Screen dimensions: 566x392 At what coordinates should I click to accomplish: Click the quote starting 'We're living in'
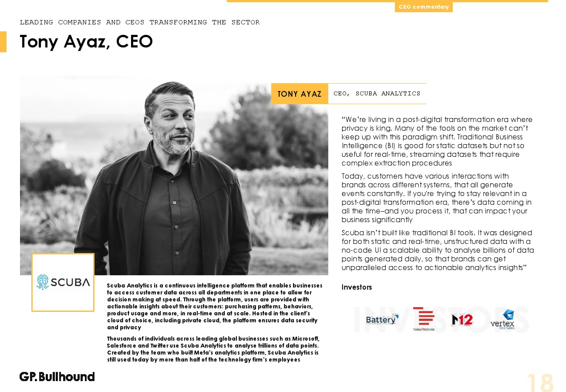[437, 141]
